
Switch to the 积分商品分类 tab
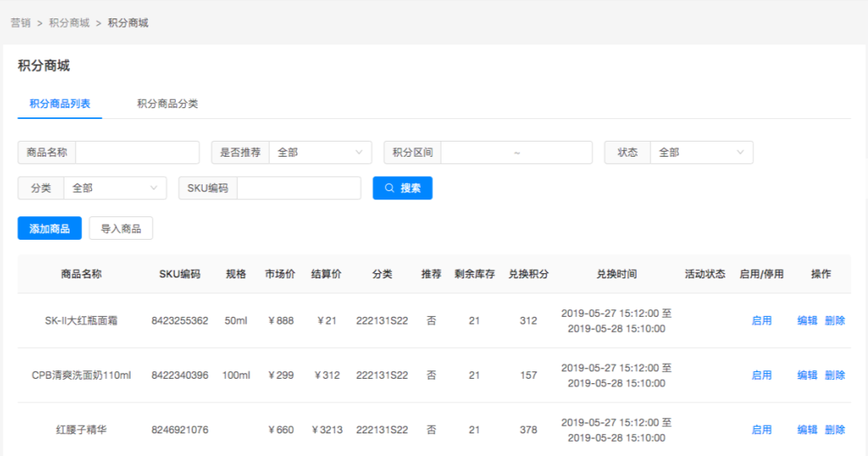168,104
